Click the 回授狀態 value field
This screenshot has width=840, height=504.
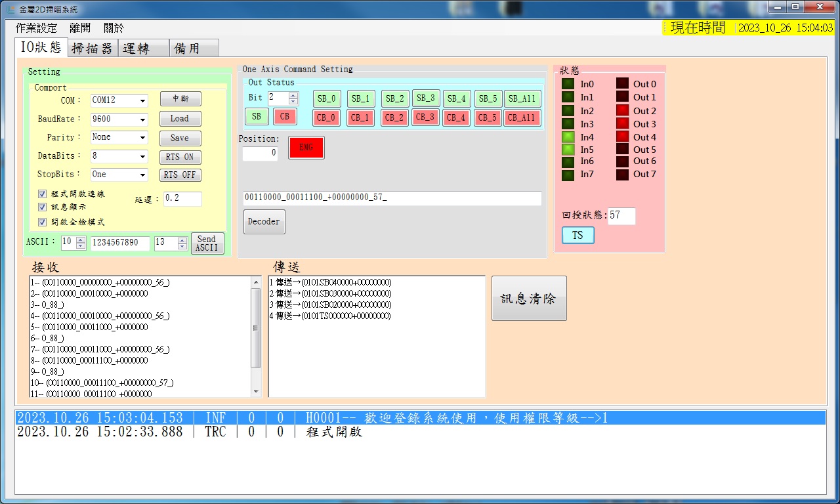click(621, 216)
